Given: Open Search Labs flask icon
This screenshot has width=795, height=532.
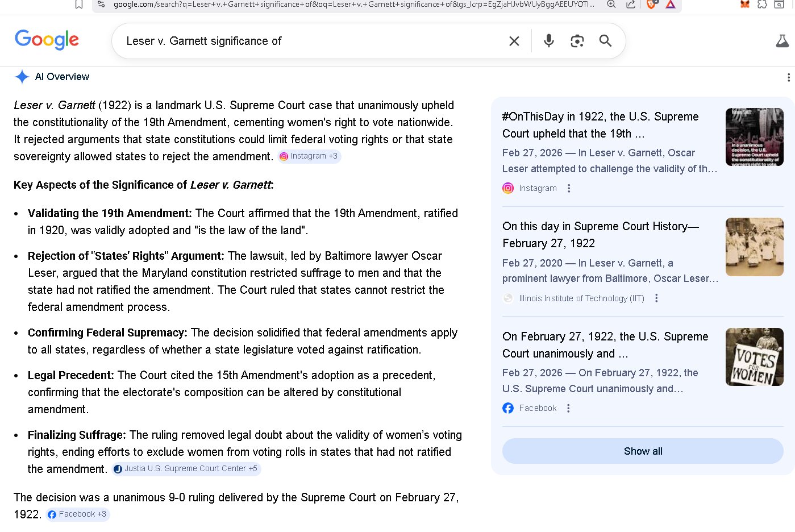Looking at the screenshot, I should tap(782, 41).
